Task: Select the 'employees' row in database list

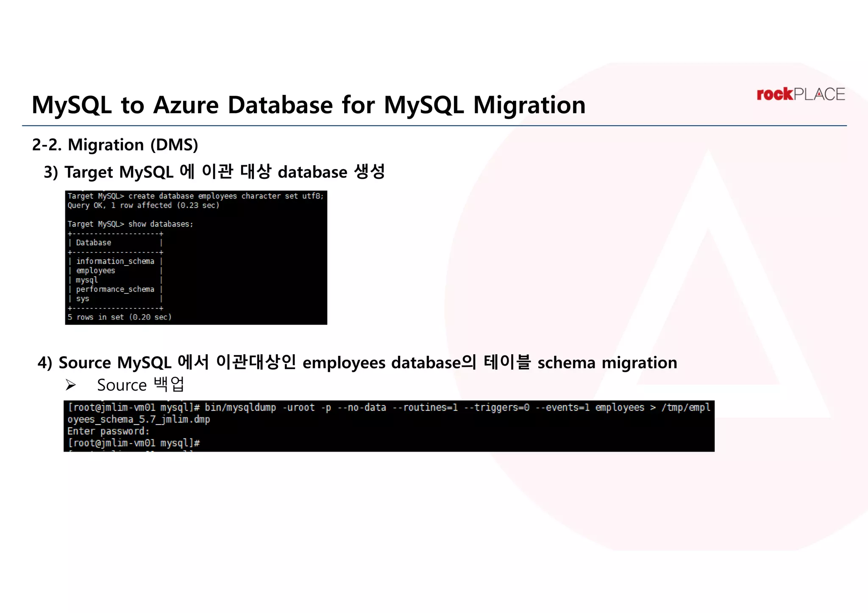Action: (x=115, y=271)
